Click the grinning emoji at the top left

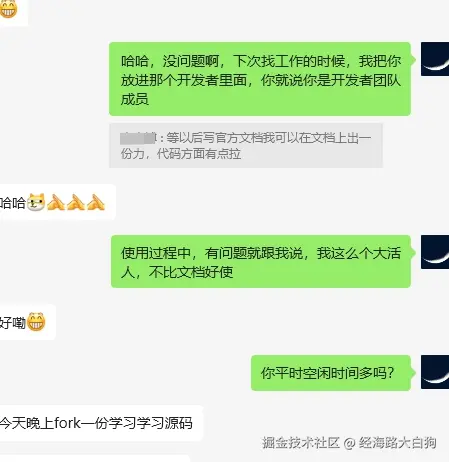point(8,9)
